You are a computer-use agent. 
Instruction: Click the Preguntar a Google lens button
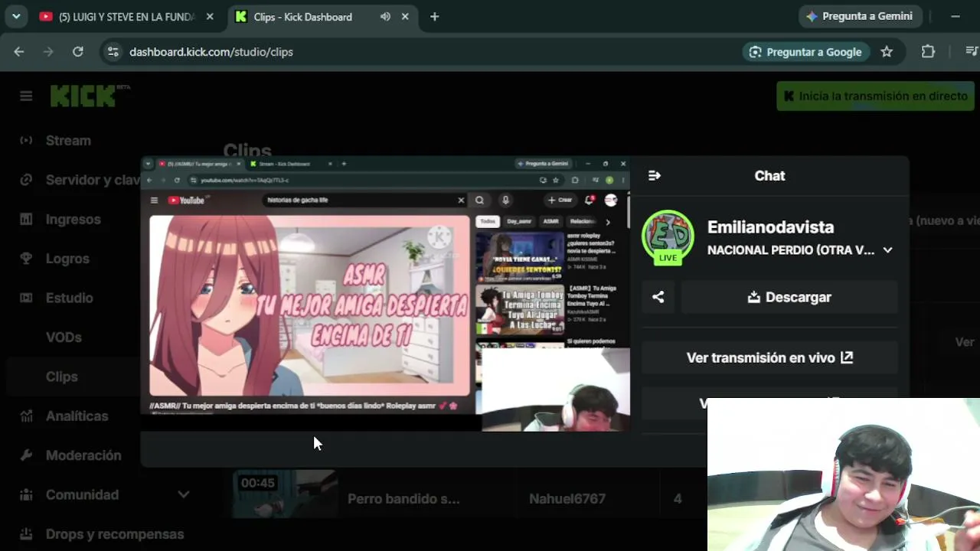pos(805,52)
